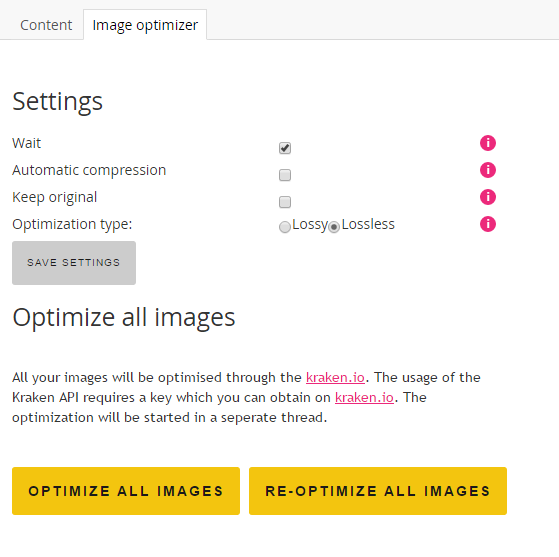
Task: Start the Optimize All Images button
Action: tap(126, 491)
